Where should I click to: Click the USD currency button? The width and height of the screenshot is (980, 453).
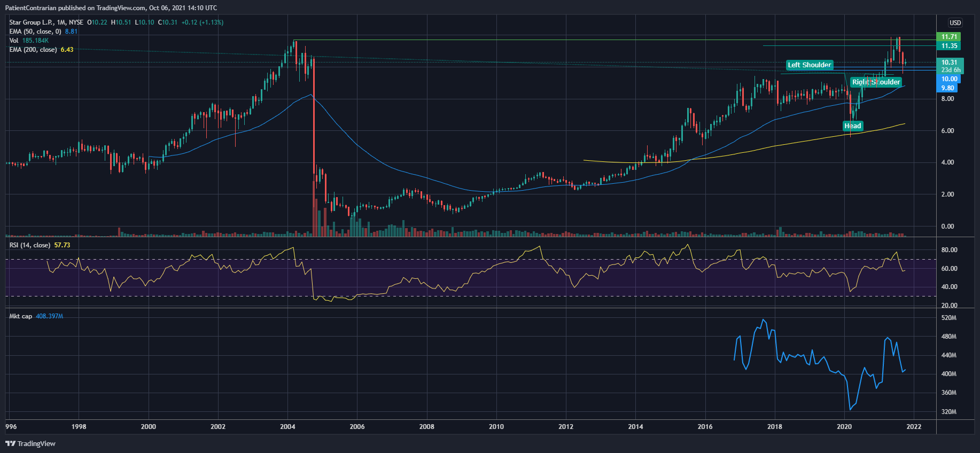tap(955, 22)
